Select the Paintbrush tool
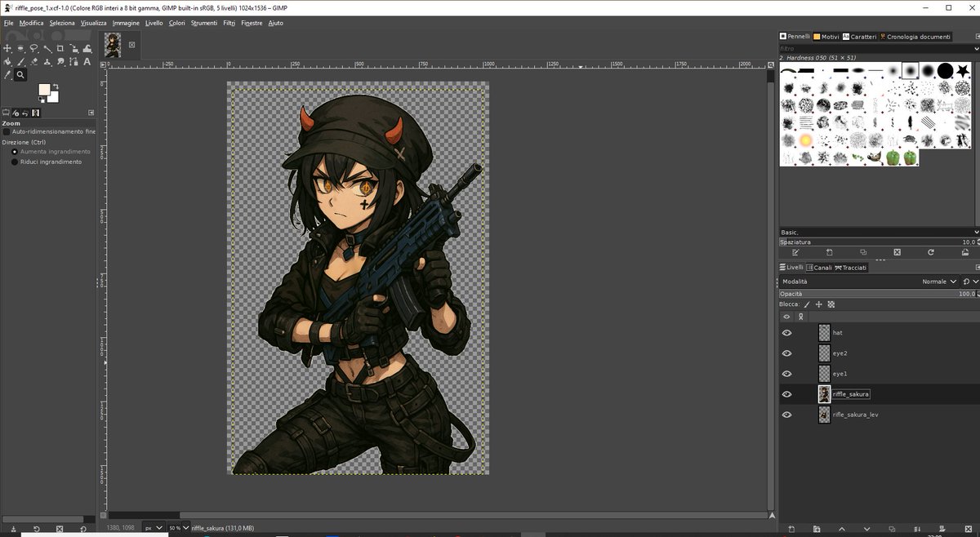This screenshot has height=537, width=980. pyautogui.click(x=20, y=61)
